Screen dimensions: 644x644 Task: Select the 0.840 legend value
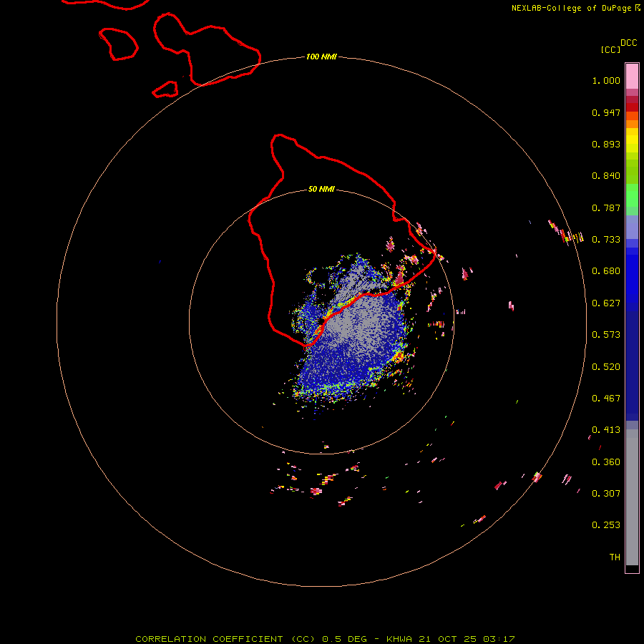pyautogui.click(x=606, y=176)
